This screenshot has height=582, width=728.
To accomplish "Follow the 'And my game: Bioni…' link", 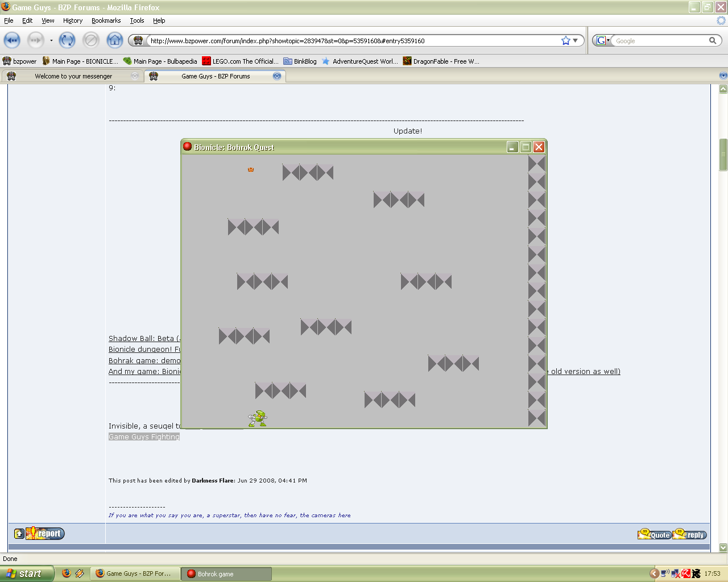I will tap(144, 372).
